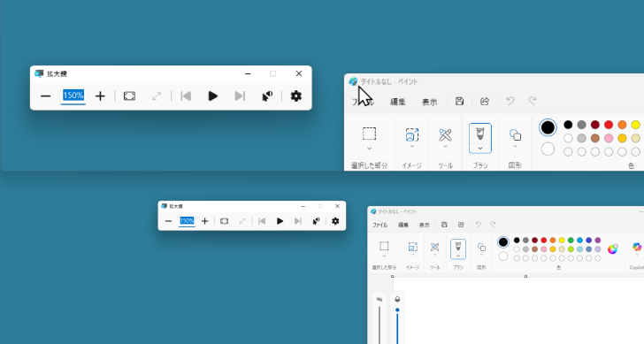Expand the 図形 chevron in enlarged Paint
This screenshot has height=344, width=644.
coord(515,146)
